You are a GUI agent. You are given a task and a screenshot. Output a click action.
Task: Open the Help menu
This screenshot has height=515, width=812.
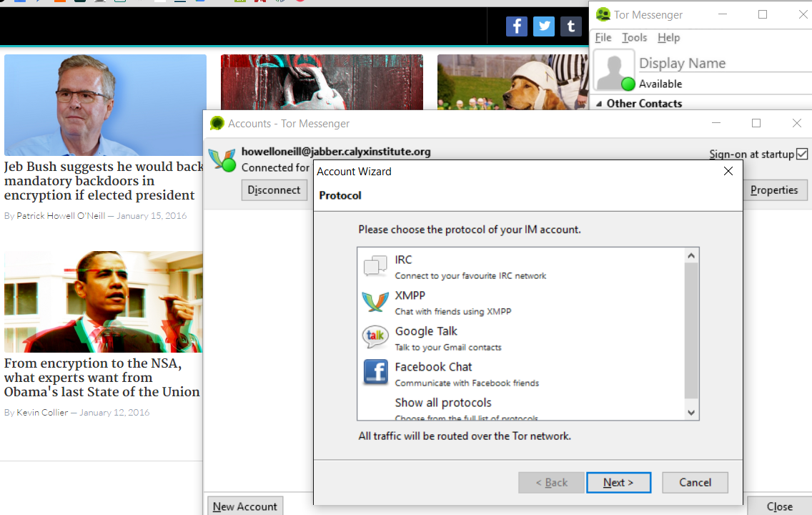[668, 38]
